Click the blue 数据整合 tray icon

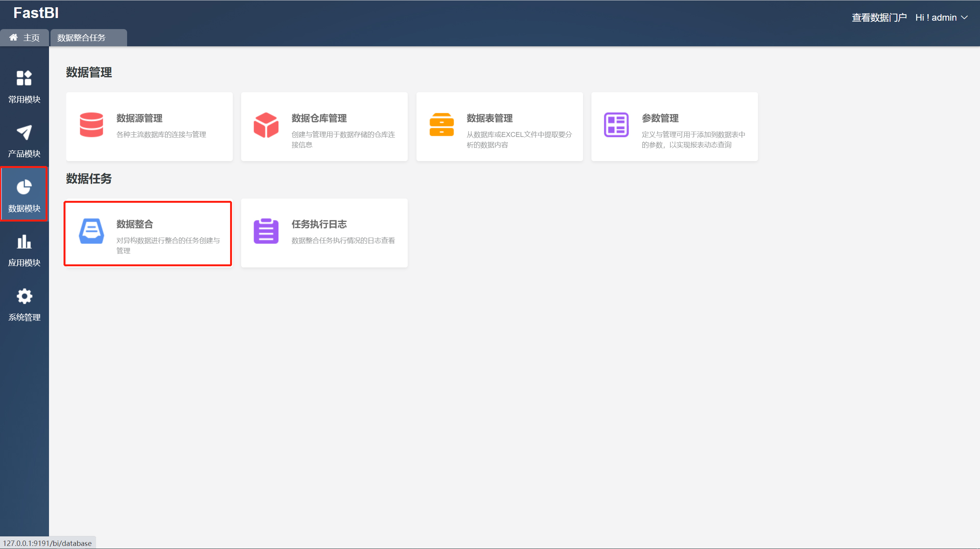91,231
